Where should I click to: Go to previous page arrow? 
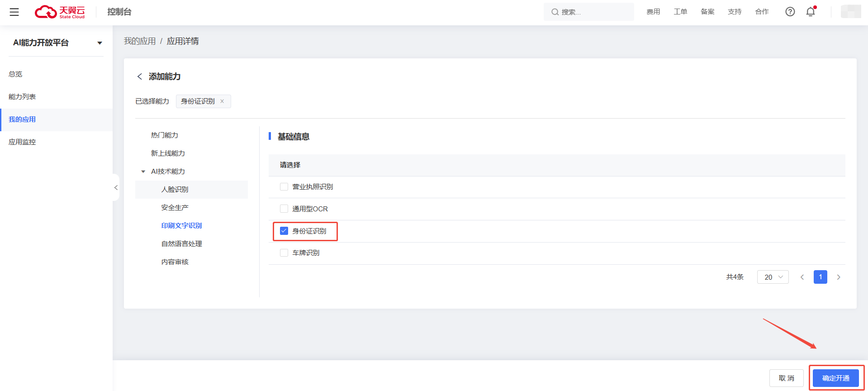[802, 277]
